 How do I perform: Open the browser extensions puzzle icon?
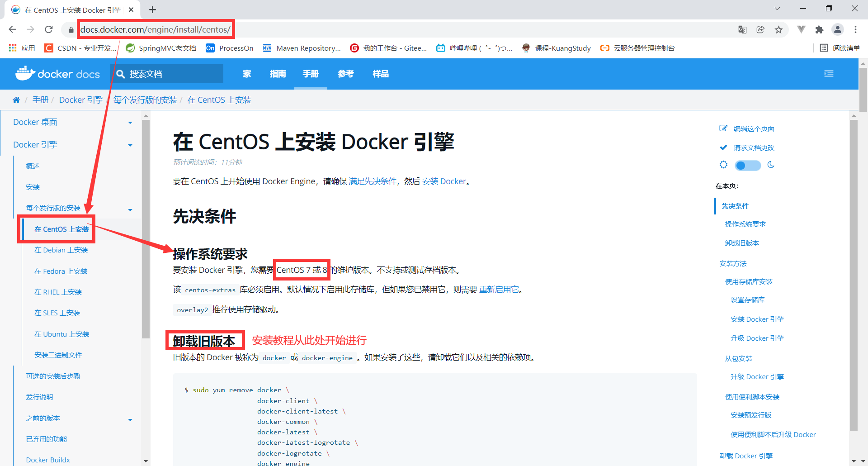tap(820, 29)
